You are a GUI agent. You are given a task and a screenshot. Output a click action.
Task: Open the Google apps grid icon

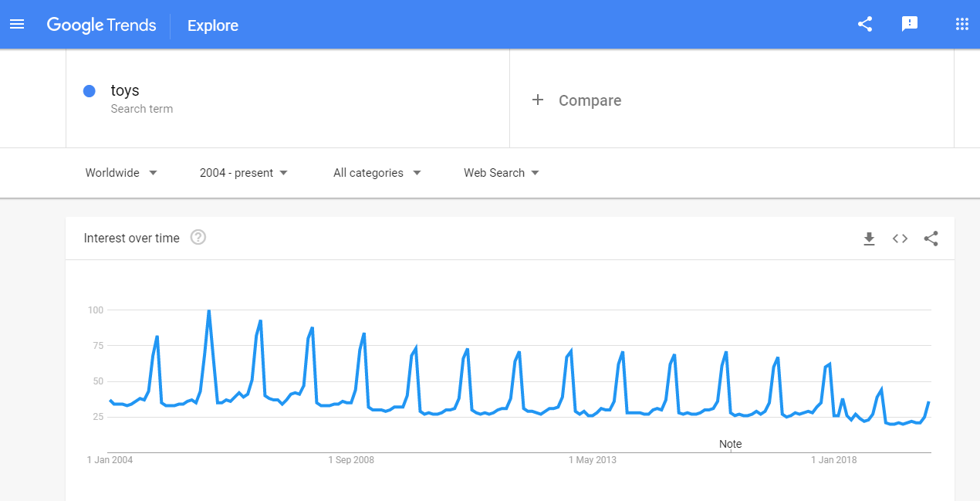tap(961, 24)
